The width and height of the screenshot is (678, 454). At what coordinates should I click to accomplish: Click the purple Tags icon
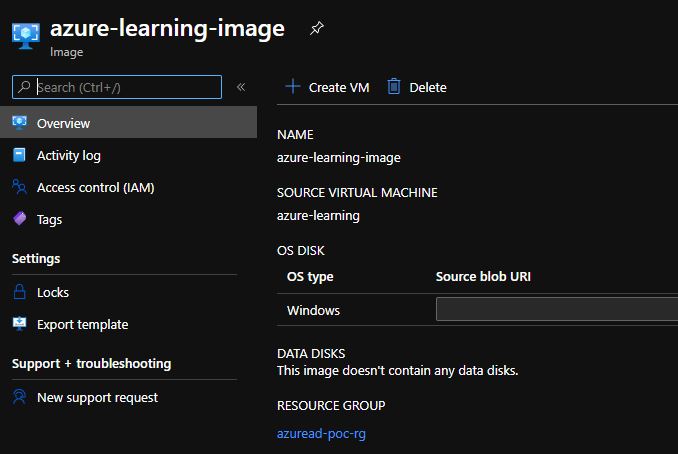19,219
